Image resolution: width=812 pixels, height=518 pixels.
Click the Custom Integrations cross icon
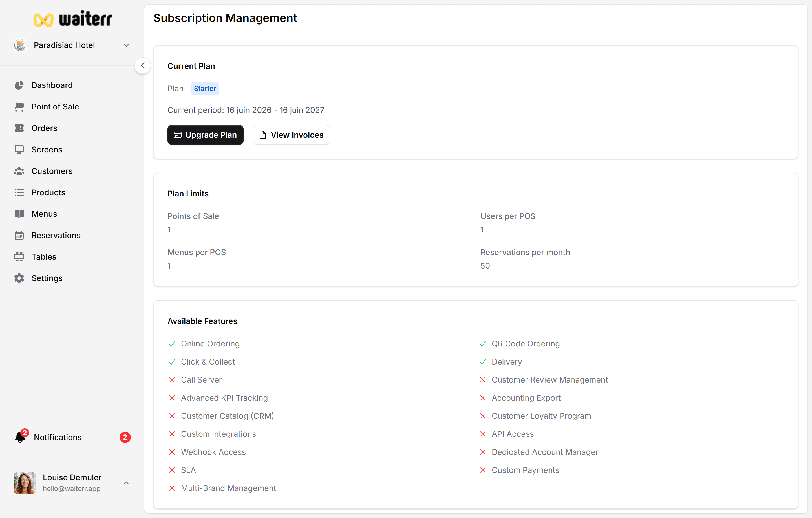(x=172, y=434)
